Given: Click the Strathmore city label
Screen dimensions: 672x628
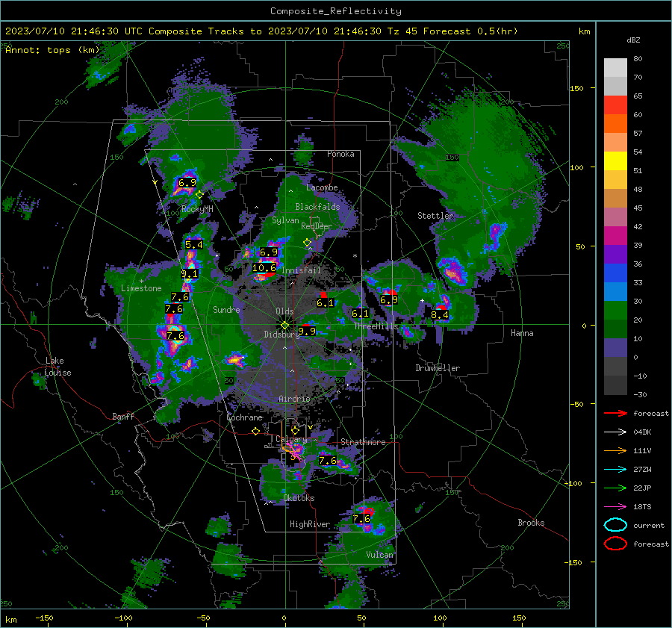Looking at the screenshot, I should (x=363, y=442).
